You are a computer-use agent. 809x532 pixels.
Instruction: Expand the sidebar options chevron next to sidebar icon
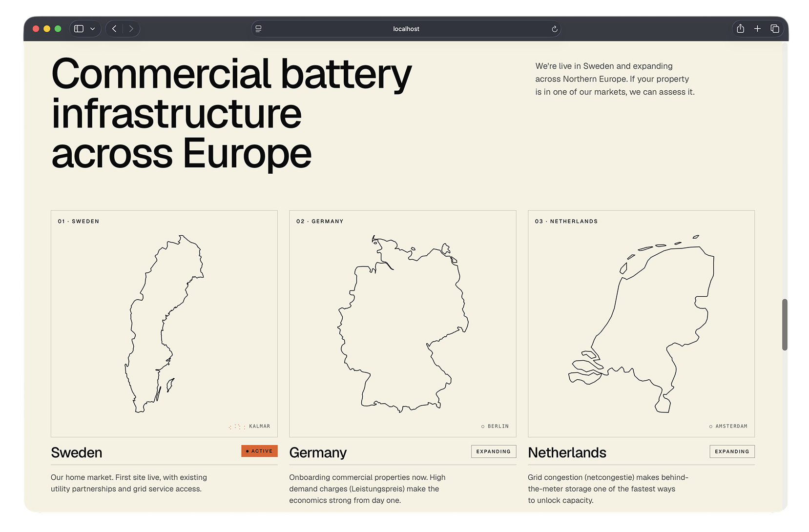click(x=93, y=28)
